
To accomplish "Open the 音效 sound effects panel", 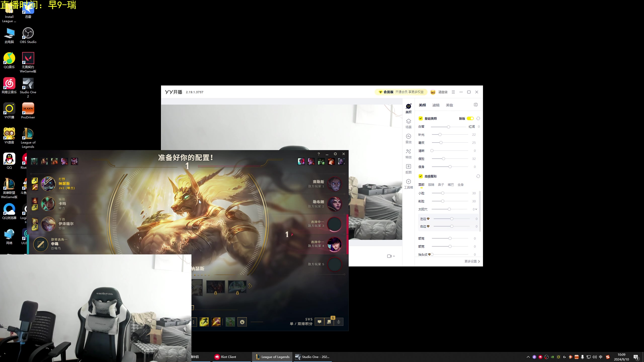I will pos(409,139).
